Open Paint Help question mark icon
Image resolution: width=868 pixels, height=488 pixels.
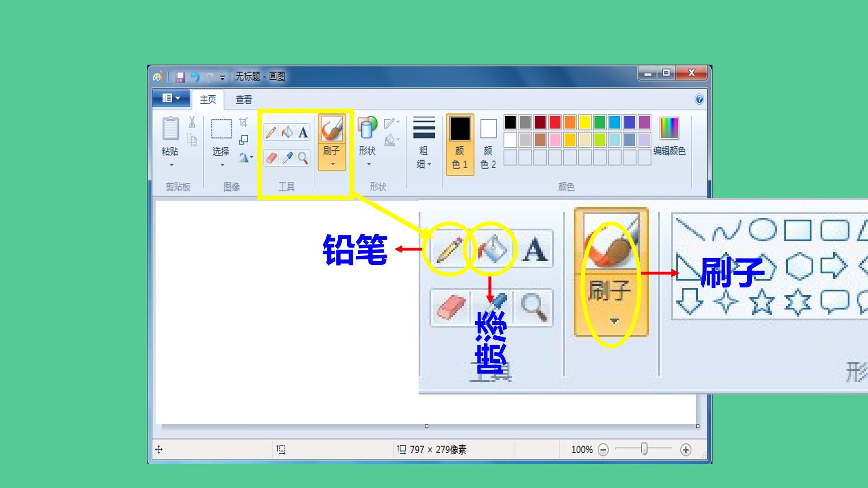tap(699, 99)
